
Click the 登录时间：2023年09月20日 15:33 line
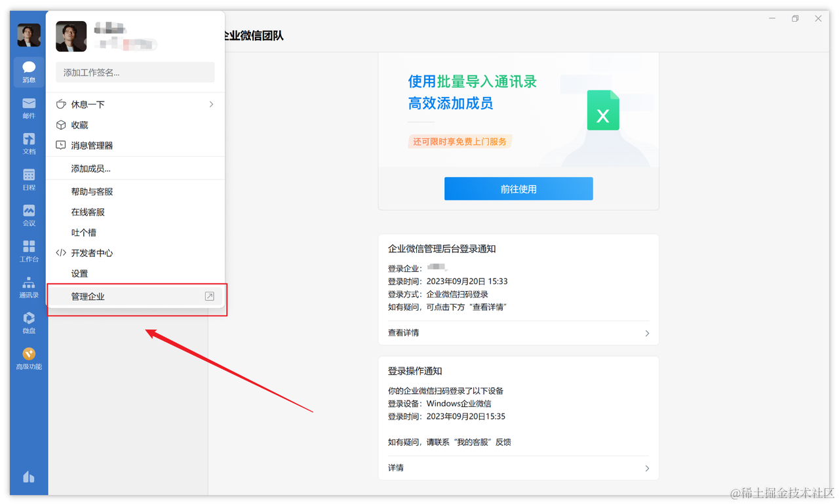pyautogui.click(x=448, y=281)
